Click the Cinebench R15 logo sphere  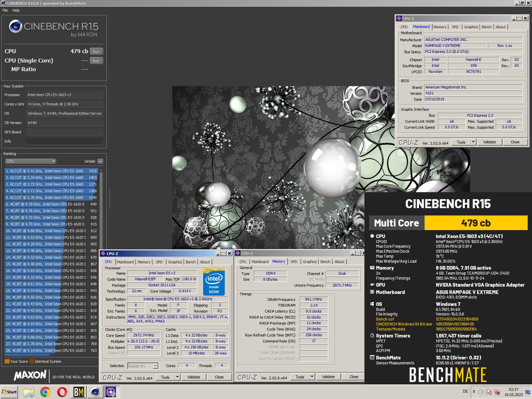15,26
